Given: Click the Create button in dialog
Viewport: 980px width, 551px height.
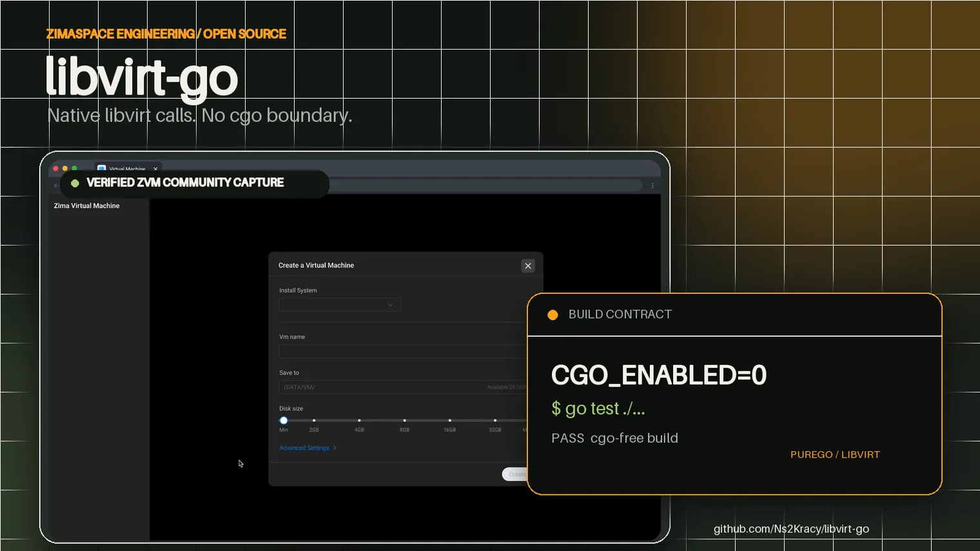Looking at the screenshot, I should (514, 474).
